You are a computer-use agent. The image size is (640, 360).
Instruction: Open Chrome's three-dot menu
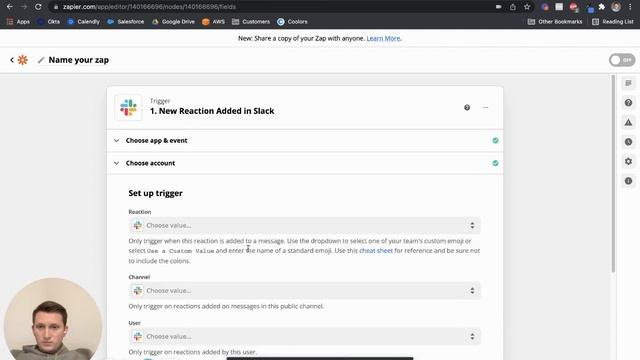point(630,7)
